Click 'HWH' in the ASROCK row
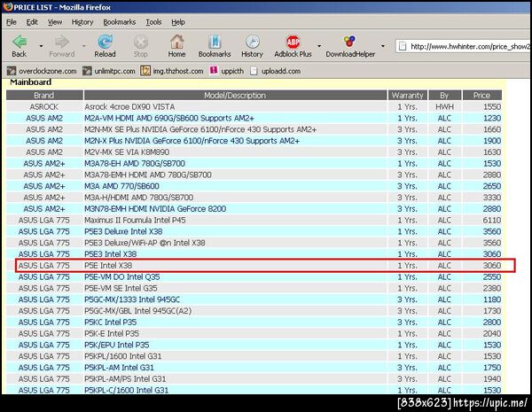 444,107
